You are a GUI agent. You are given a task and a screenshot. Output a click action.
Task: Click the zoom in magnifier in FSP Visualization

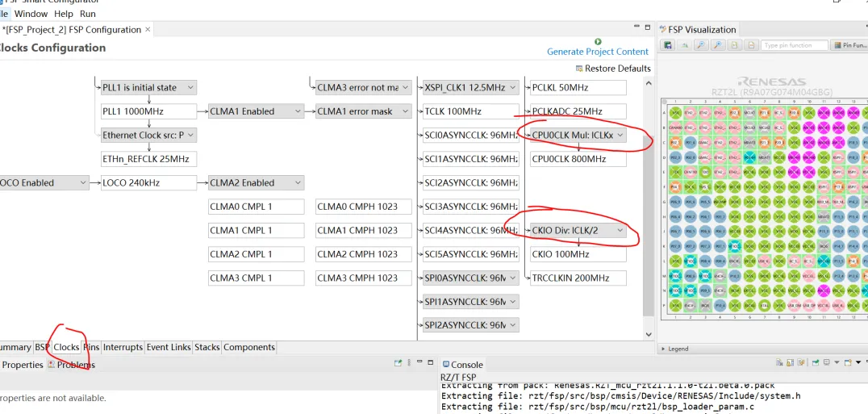click(718, 45)
